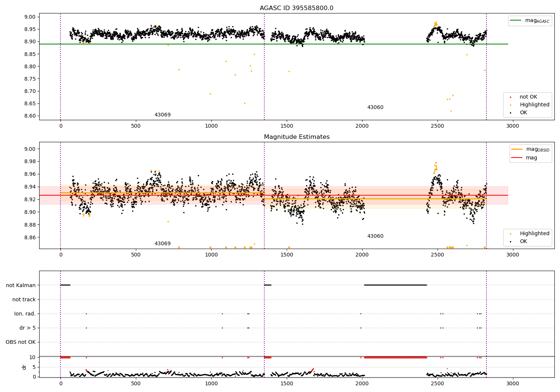Click 'OK' legend entry in middle plot
This screenshot has height=392, width=560.
[x=523, y=242]
